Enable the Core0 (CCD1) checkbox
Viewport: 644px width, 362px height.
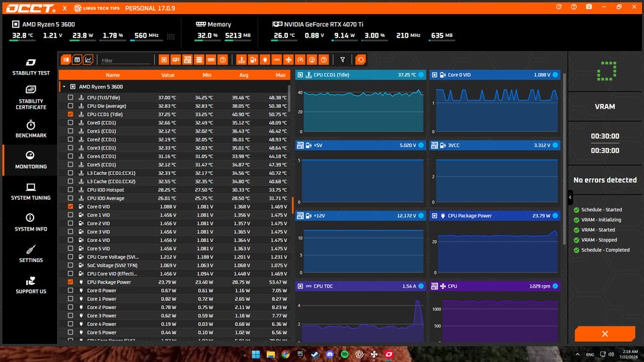click(x=70, y=123)
